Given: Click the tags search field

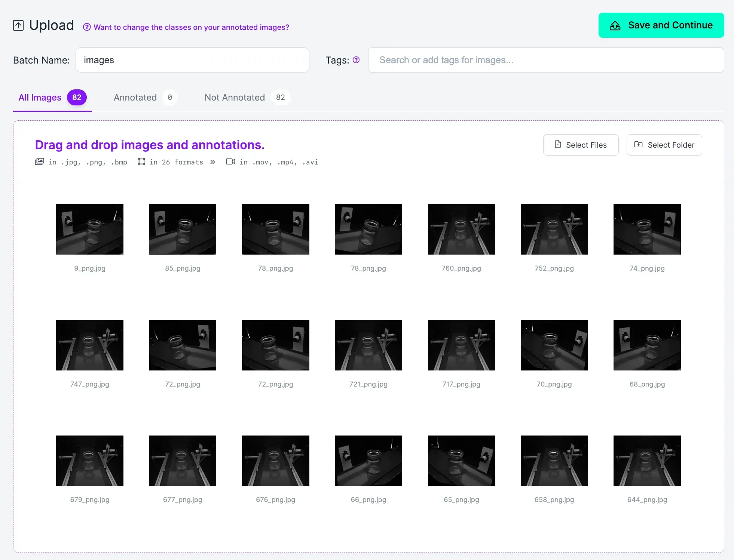Looking at the screenshot, I should [546, 60].
